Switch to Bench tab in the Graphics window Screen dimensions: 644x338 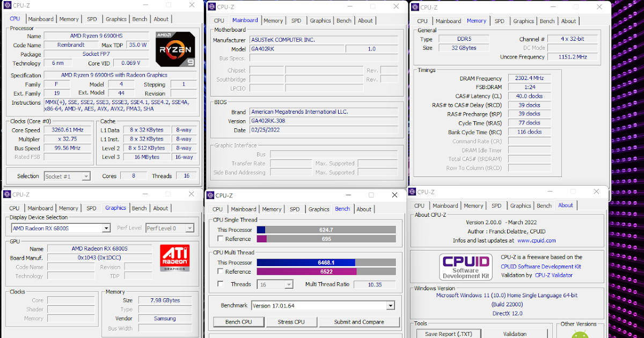coord(139,208)
